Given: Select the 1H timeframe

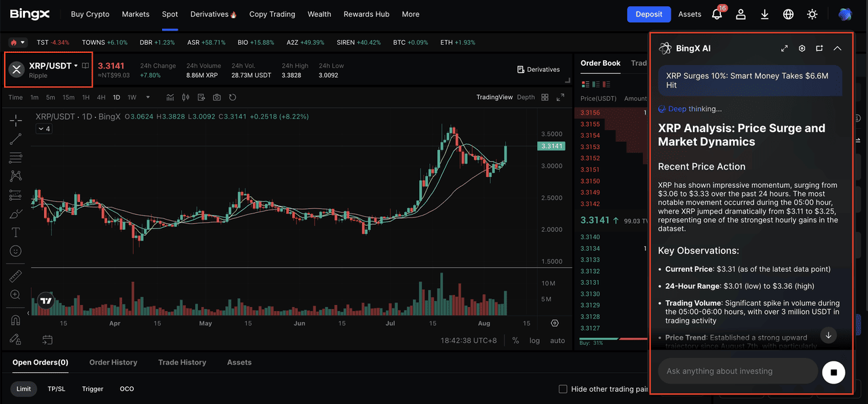Looking at the screenshot, I should click(85, 98).
